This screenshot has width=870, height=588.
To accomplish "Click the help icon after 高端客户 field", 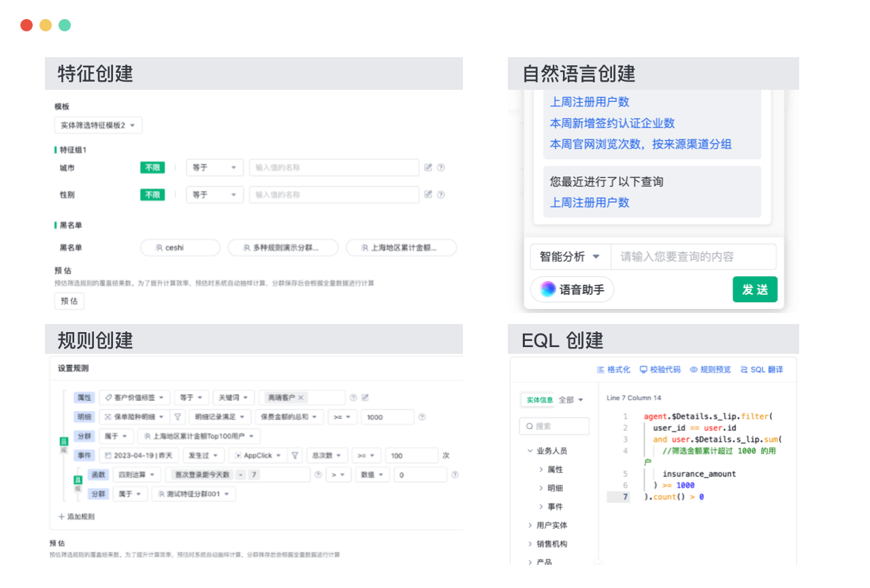I will (x=353, y=397).
